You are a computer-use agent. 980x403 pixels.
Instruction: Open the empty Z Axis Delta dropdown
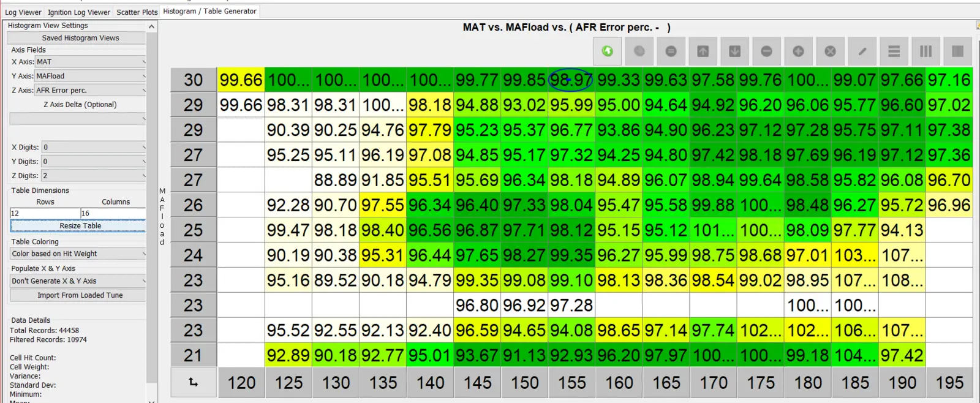point(78,118)
